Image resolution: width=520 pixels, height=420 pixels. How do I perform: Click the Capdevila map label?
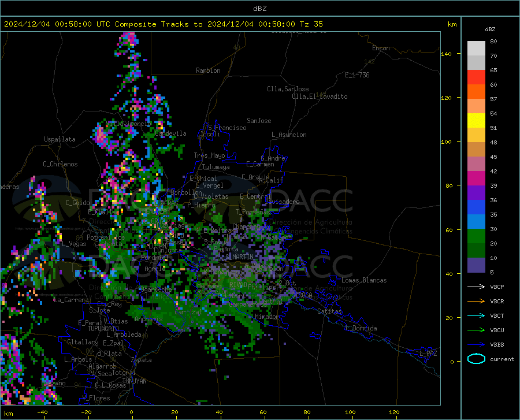(170, 133)
